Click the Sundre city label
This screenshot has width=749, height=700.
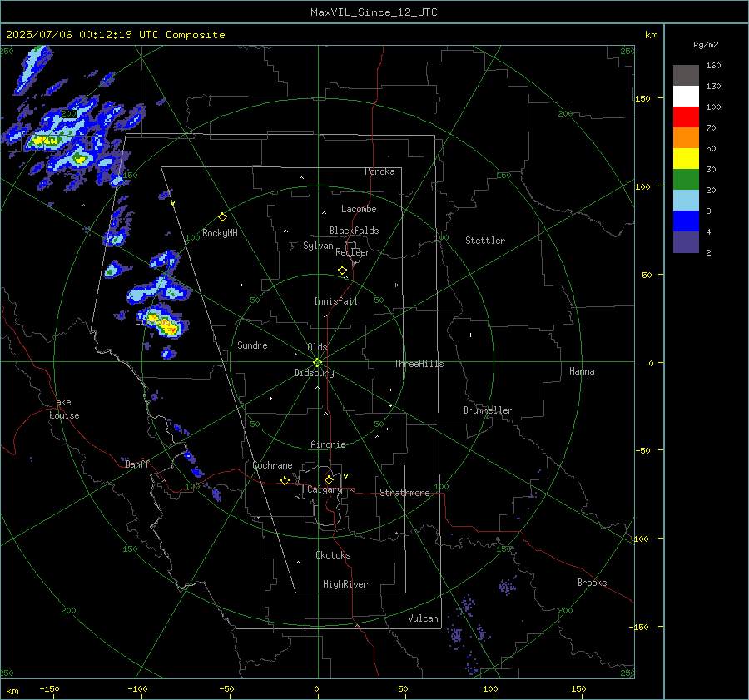click(252, 345)
